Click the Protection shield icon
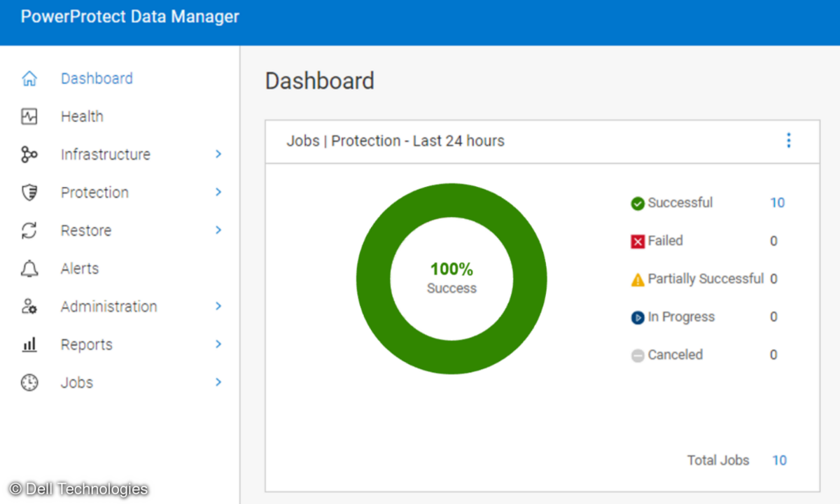840x504 pixels. click(29, 192)
